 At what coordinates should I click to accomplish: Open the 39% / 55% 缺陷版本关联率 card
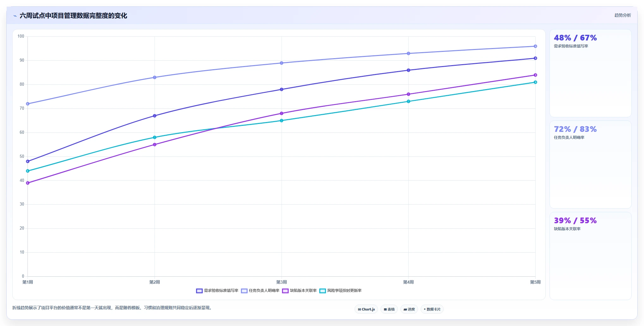[x=590, y=256]
